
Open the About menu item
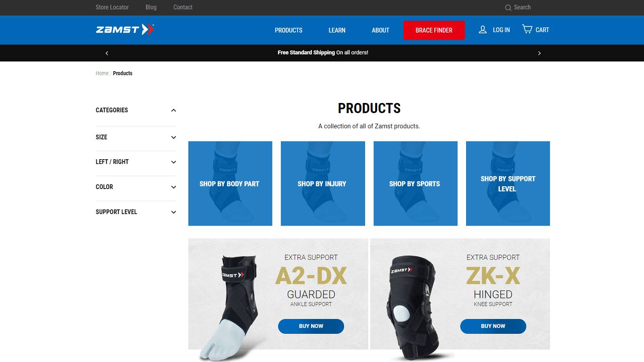click(380, 30)
